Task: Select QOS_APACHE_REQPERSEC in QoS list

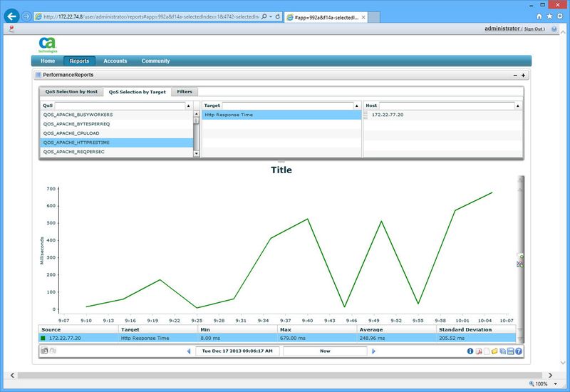Action: point(117,152)
